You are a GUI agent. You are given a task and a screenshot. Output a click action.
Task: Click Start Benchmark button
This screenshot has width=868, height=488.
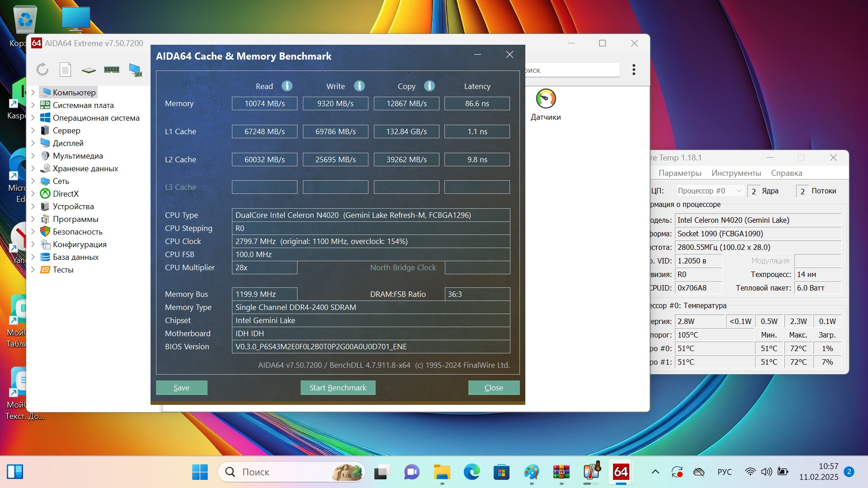click(x=338, y=388)
